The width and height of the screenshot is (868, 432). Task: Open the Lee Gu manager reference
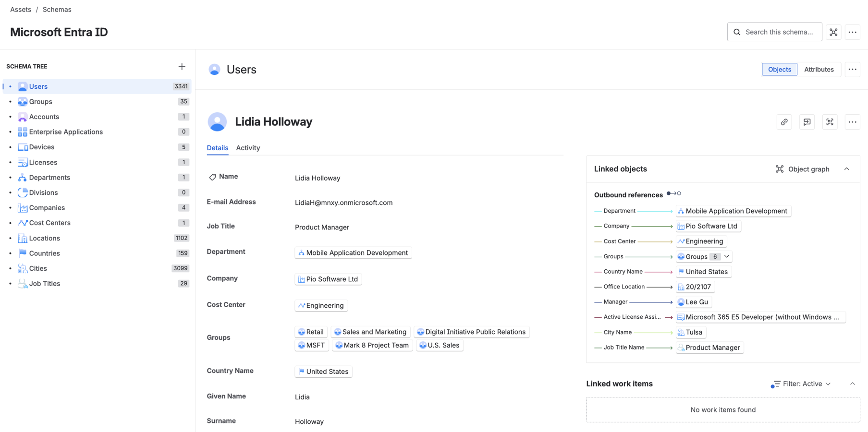click(693, 302)
